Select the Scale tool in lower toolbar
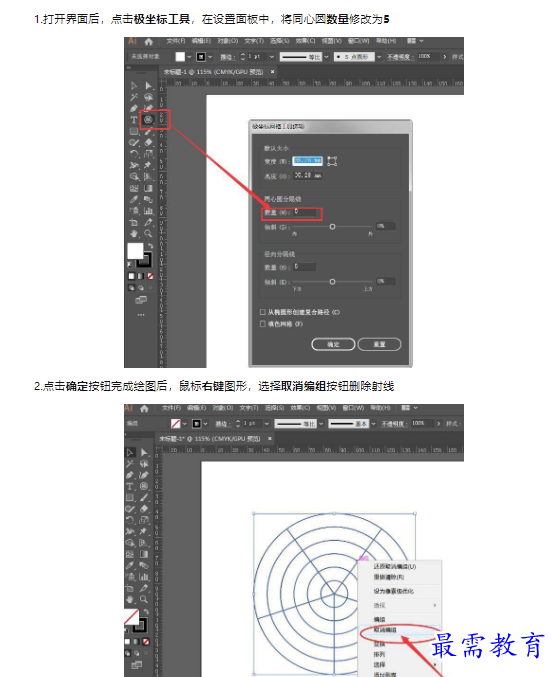Image resolution: width=553 pixels, height=677 pixels. pyautogui.click(x=144, y=520)
